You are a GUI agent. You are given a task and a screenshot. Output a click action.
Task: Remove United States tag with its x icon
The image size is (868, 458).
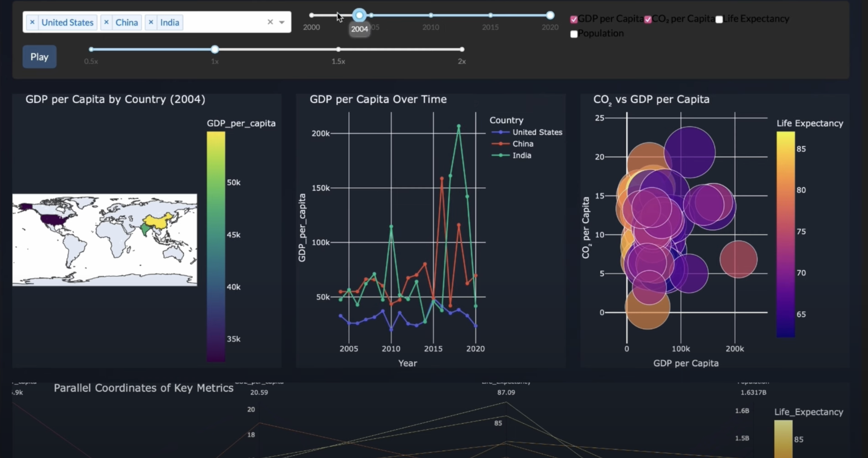click(32, 22)
